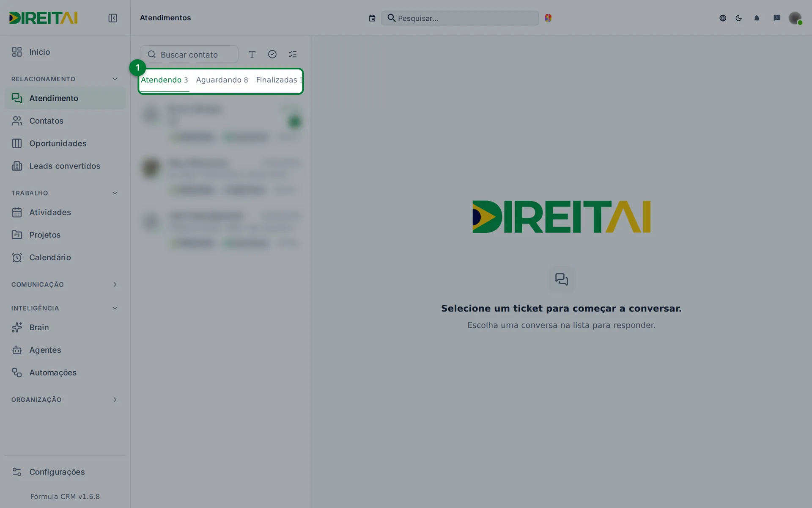This screenshot has width=812, height=508.
Task: Click the DireitAI logo in sidebar
Action: click(44, 18)
